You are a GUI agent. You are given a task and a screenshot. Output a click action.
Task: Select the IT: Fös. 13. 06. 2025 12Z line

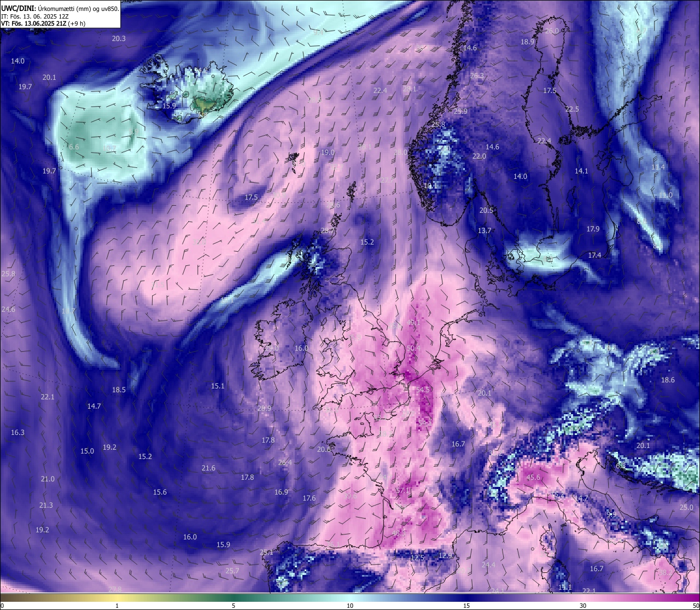34,16
